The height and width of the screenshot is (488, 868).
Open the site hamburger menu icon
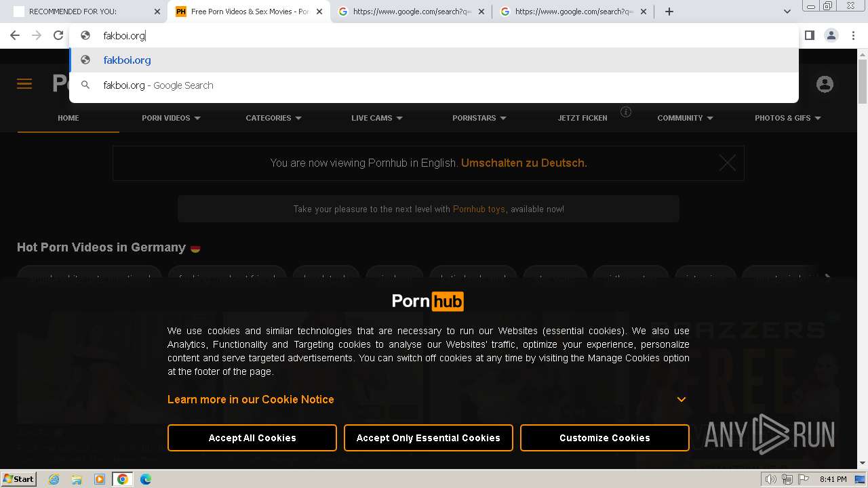click(x=24, y=84)
